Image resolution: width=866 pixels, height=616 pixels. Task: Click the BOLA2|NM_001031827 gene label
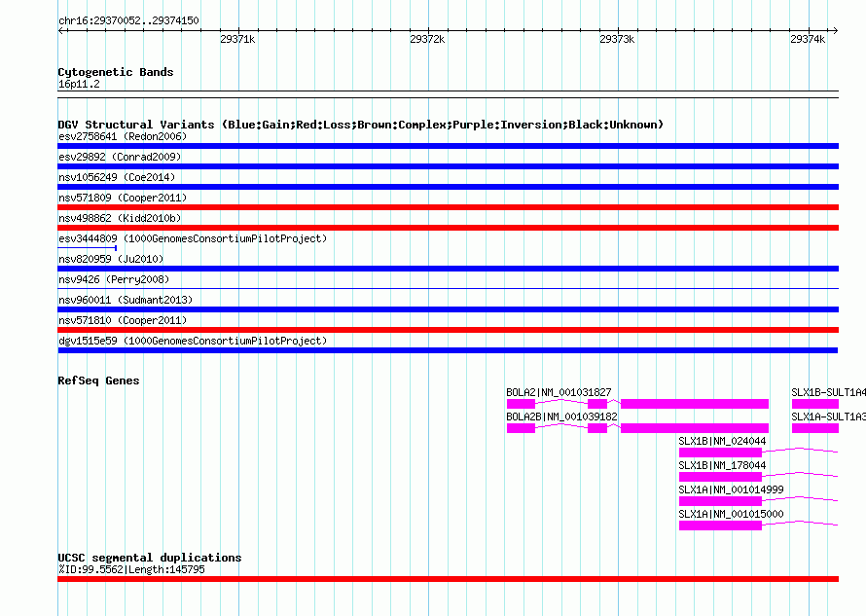coord(559,392)
